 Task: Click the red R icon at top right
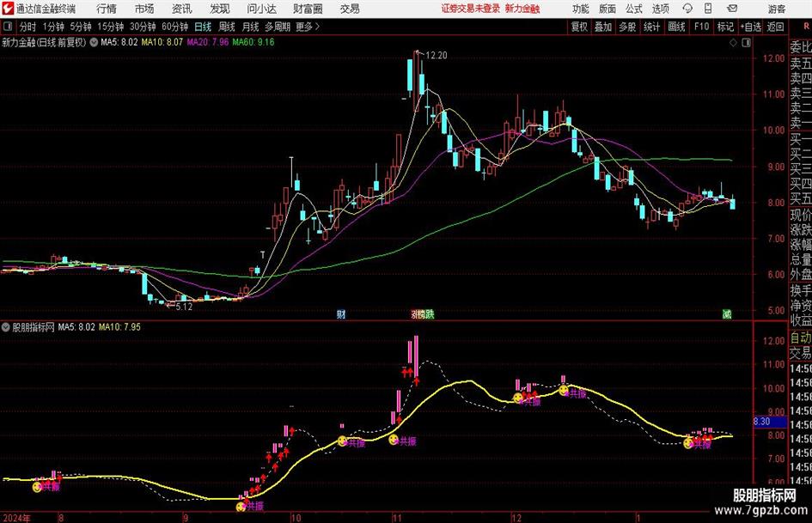pyautogui.click(x=806, y=27)
